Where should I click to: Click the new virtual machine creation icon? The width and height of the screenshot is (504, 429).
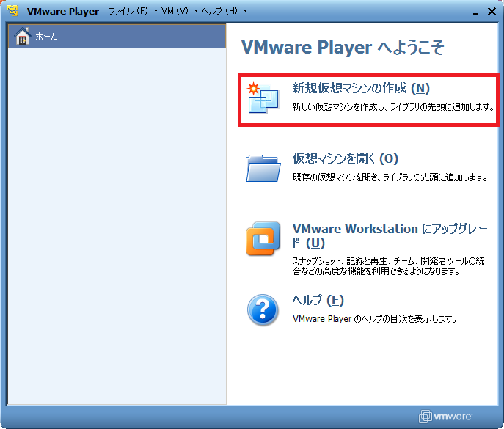click(x=263, y=98)
